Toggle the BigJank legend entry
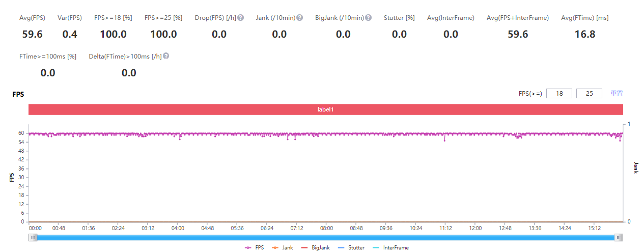 (x=316, y=247)
